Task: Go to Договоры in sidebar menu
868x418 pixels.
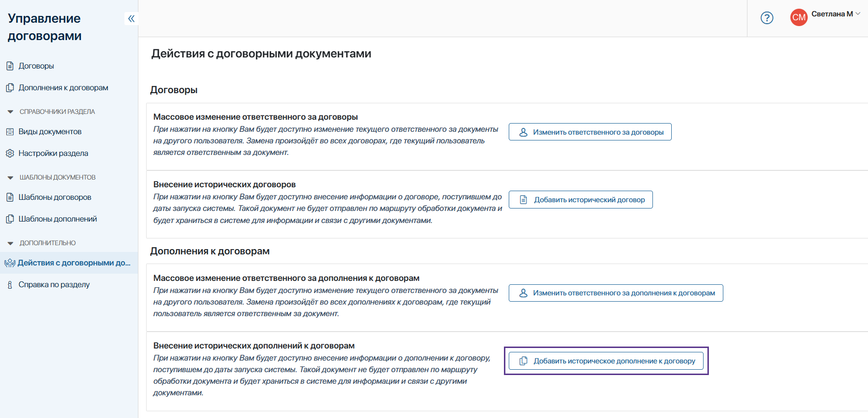Action: pos(36,66)
